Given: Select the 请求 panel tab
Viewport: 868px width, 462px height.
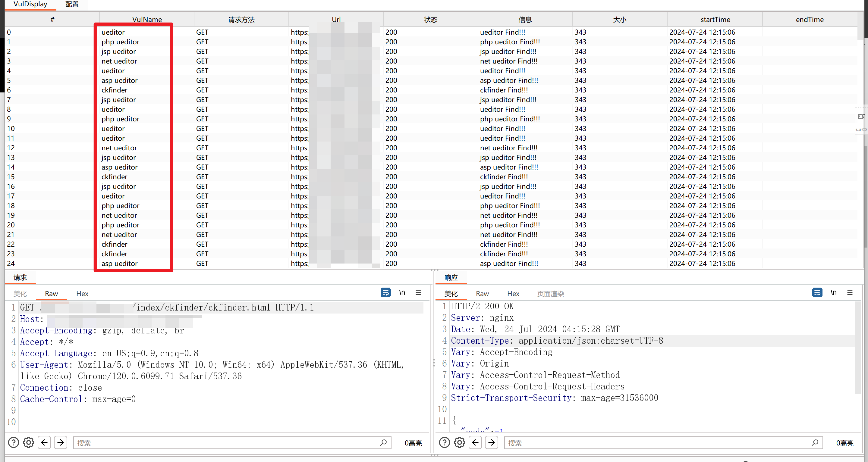Looking at the screenshot, I should 20,277.
